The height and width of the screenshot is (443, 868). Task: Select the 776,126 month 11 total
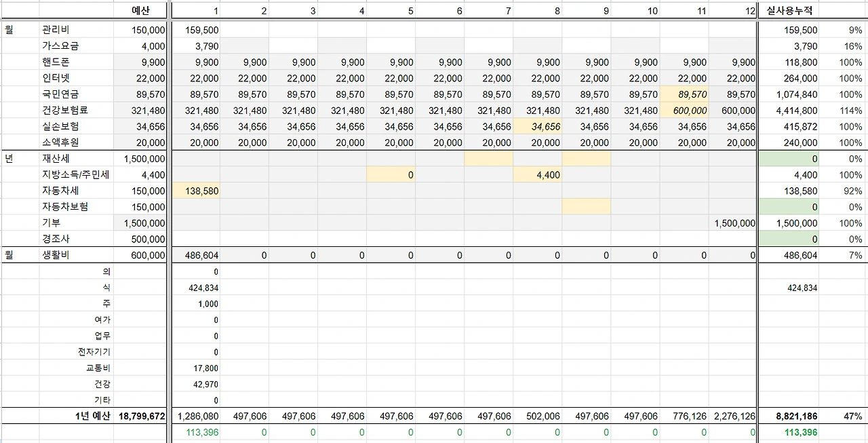(684, 416)
